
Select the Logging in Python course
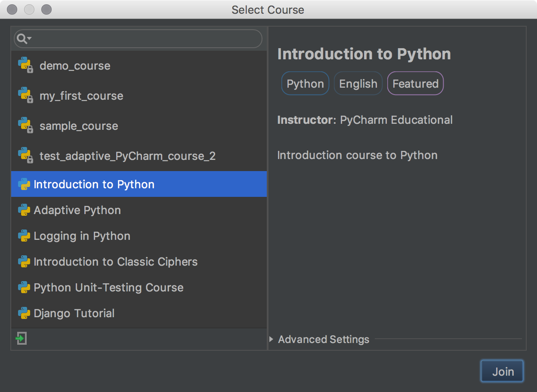coord(139,236)
